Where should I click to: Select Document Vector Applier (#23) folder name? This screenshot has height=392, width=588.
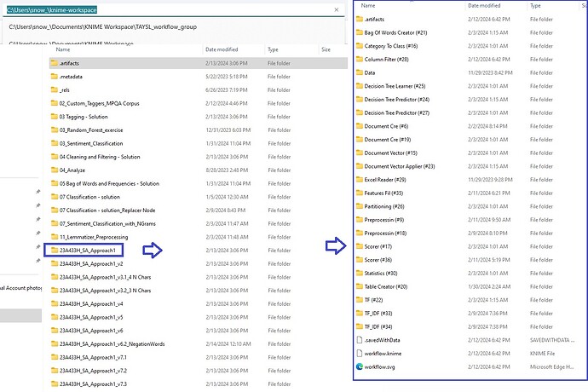point(400,166)
